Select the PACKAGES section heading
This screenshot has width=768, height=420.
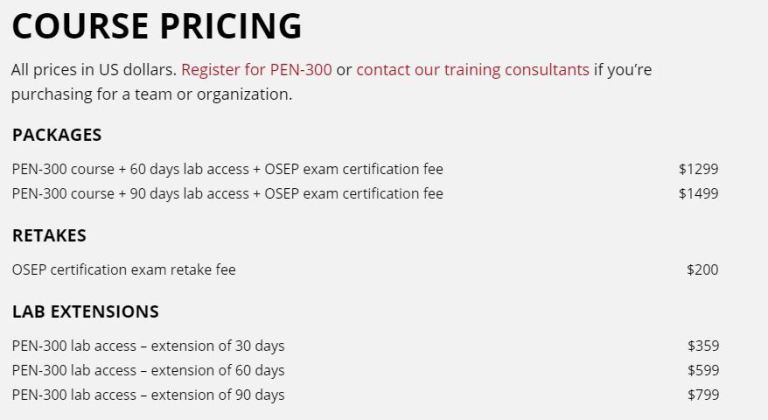pyautogui.click(x=57, y=135)
